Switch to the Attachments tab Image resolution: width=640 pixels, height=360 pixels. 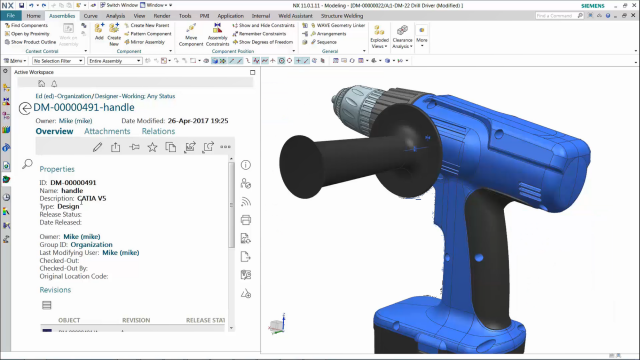(x=107, y=131)
